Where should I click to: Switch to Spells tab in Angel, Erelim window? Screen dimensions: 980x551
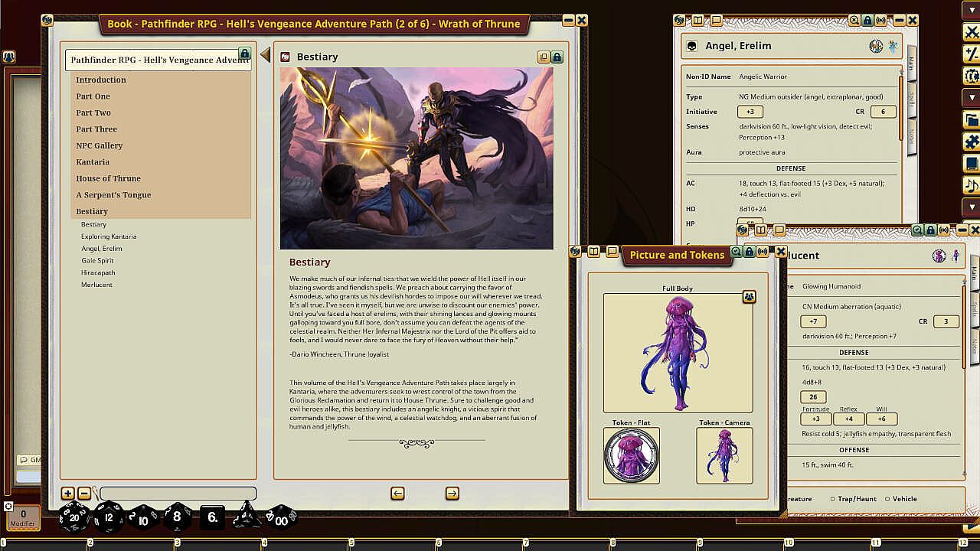click(910, 99)
